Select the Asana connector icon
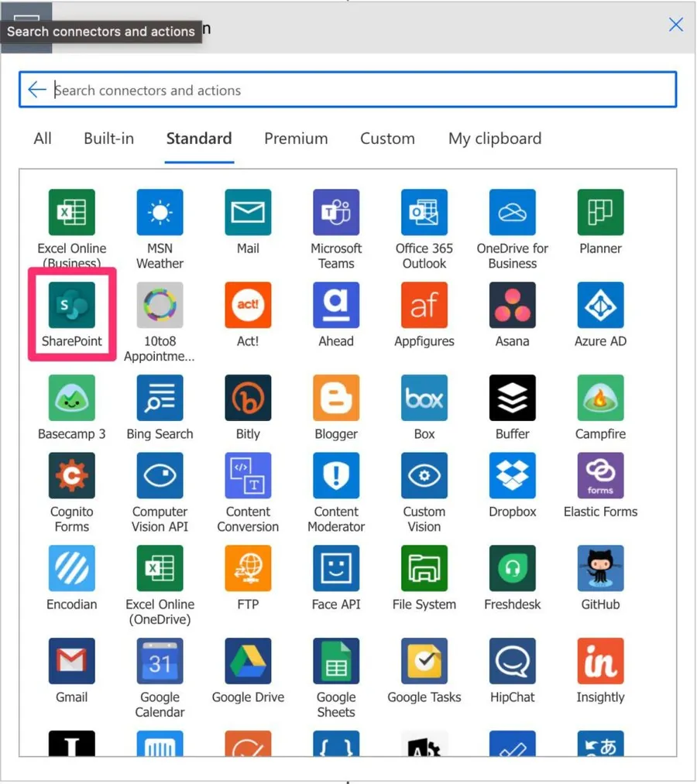Image resolution: width=697 pixels, height=784 pixels. pyautogui.click(x=512, y=305)
